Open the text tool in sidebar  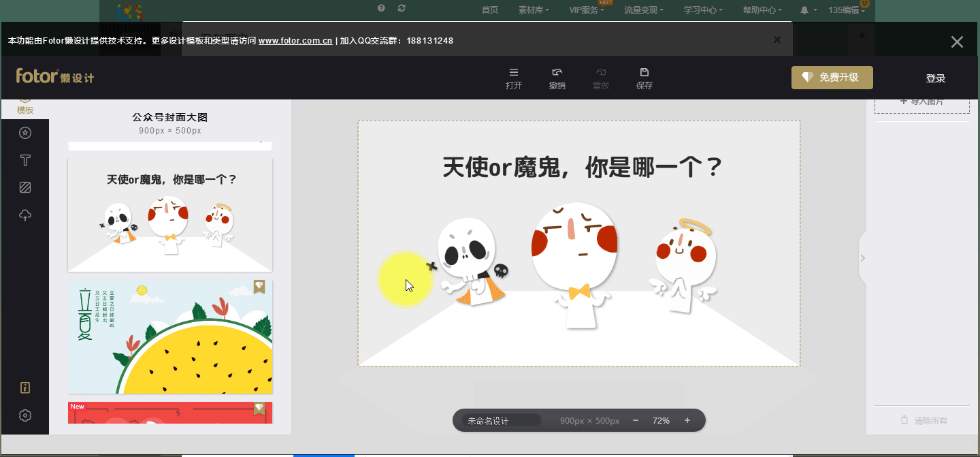tap(25, 161)
